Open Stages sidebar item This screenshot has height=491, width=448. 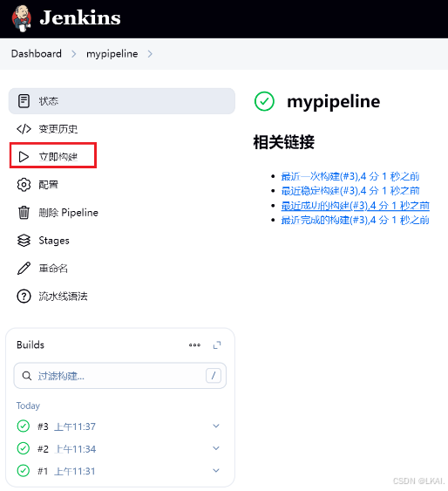(x=54, y=241)
